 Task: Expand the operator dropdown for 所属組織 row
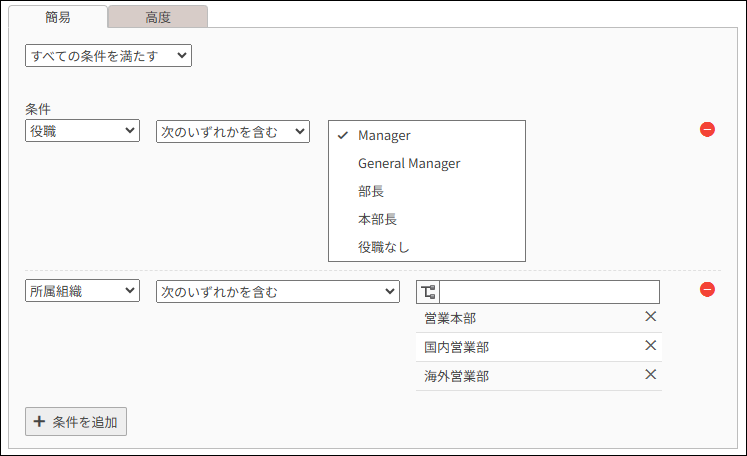278,291
